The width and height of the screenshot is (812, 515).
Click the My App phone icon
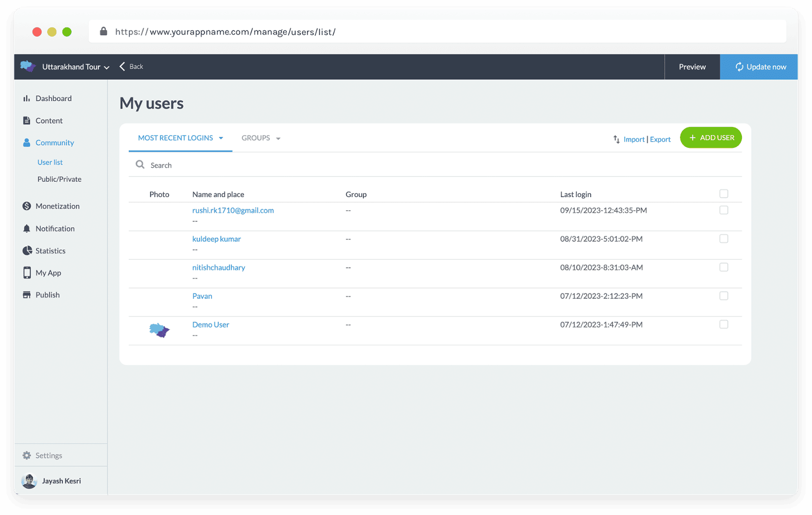(x=27, y=273)
